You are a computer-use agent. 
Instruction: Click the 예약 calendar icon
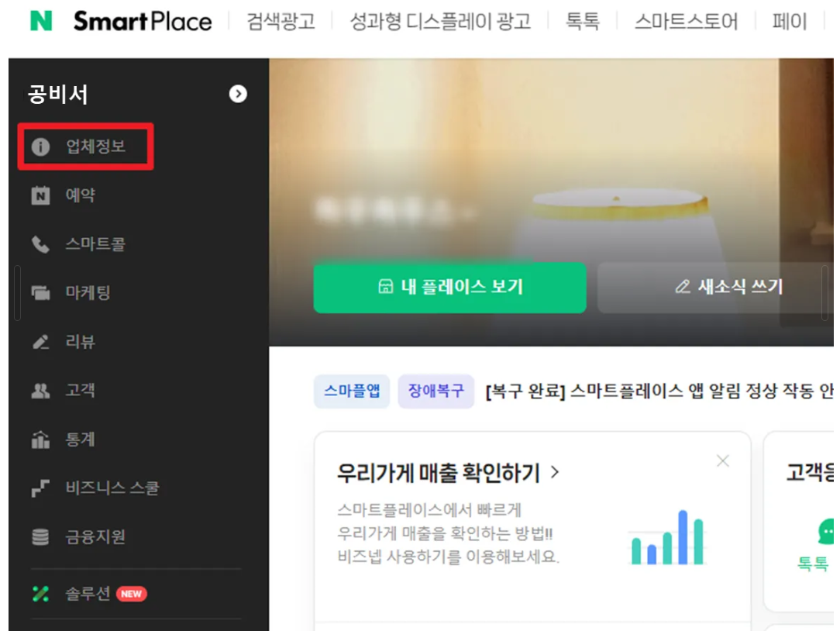coord(41,195)
